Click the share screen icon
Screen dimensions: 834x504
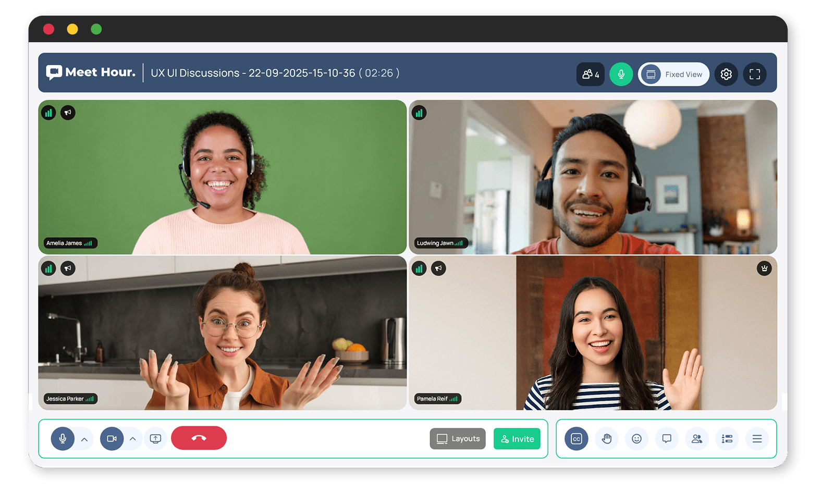155,439
